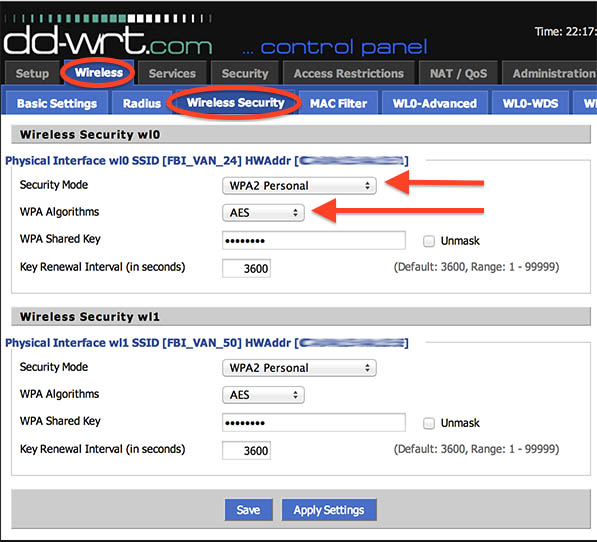Screen dimensions: 597x542
Task: Open the Services tab
Action: pyautogui.click(x=172, y=73)
